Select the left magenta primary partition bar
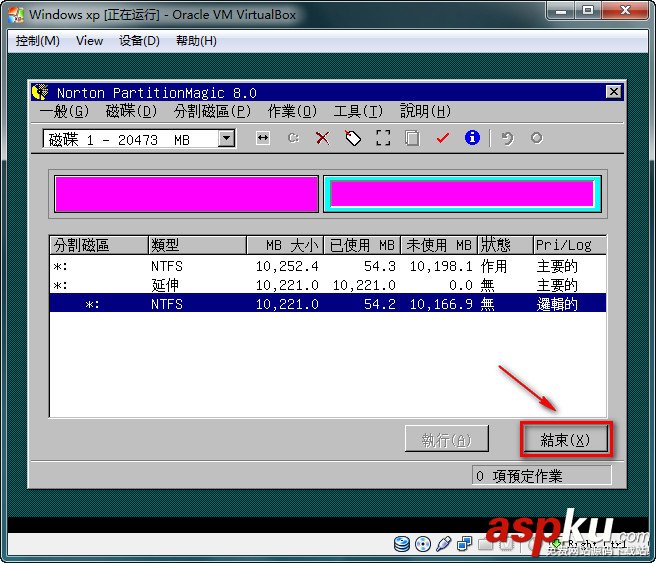The height and width of the screenshot is (563, 656). click(x=186, y=194)
